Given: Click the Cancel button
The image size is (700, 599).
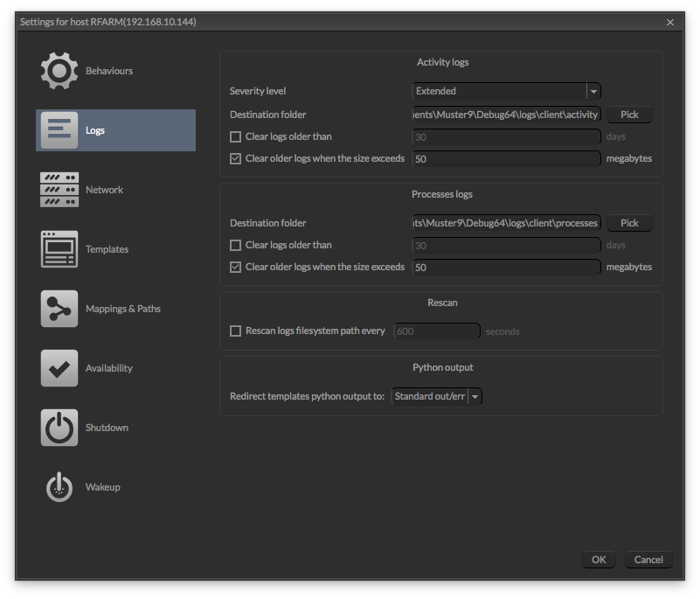Looking at the screenshot, I should (x=648, y=560).
